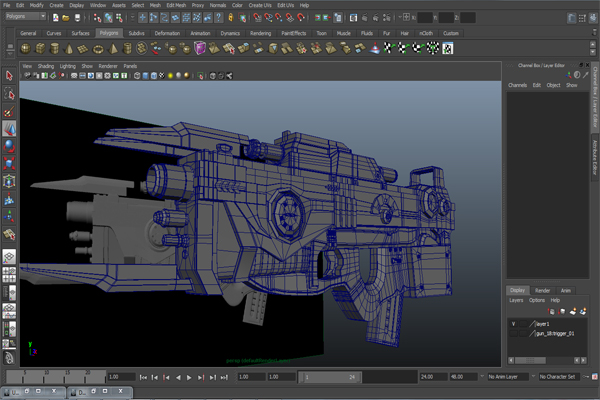Switch to the Animation shelf tab

200,33
